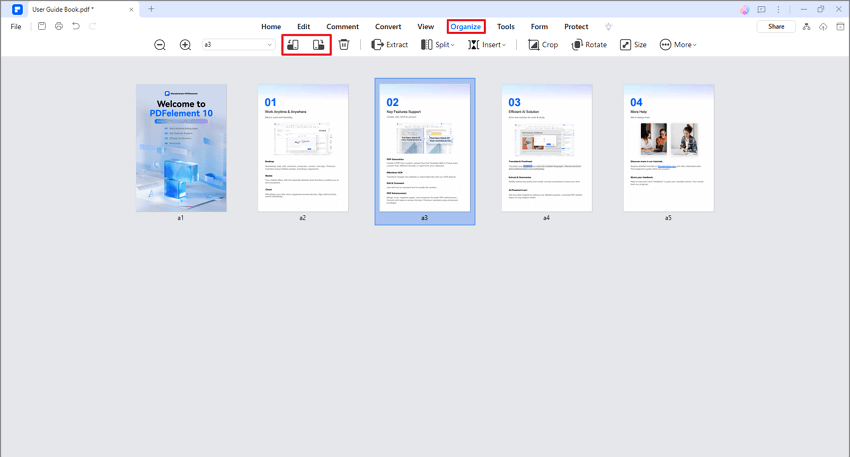Click the lightbulb tips icon
This screenshot has height=457, width=850.
609,27
